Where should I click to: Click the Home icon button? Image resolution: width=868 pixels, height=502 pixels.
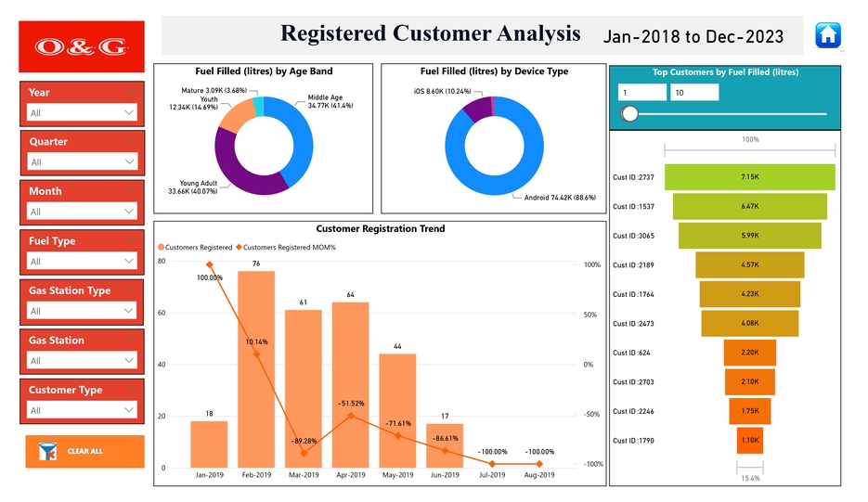(x=827, y=35)
